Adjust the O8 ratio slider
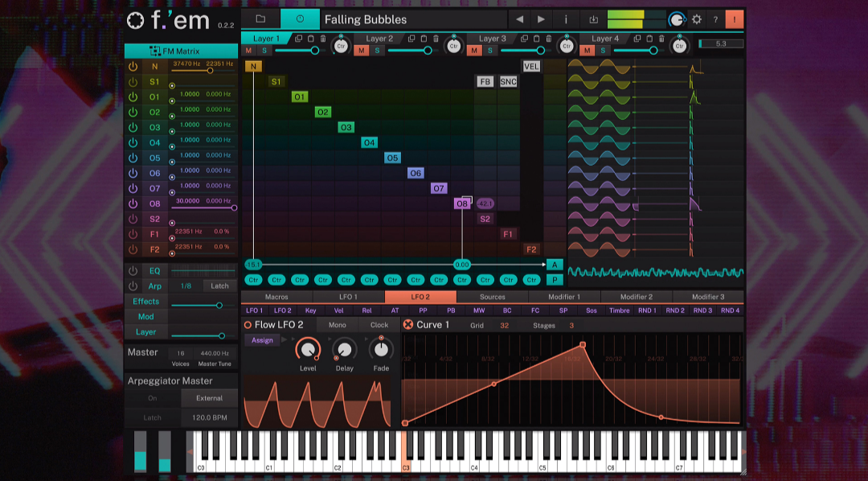Screen dimensions: 868x481 (204, 208)
